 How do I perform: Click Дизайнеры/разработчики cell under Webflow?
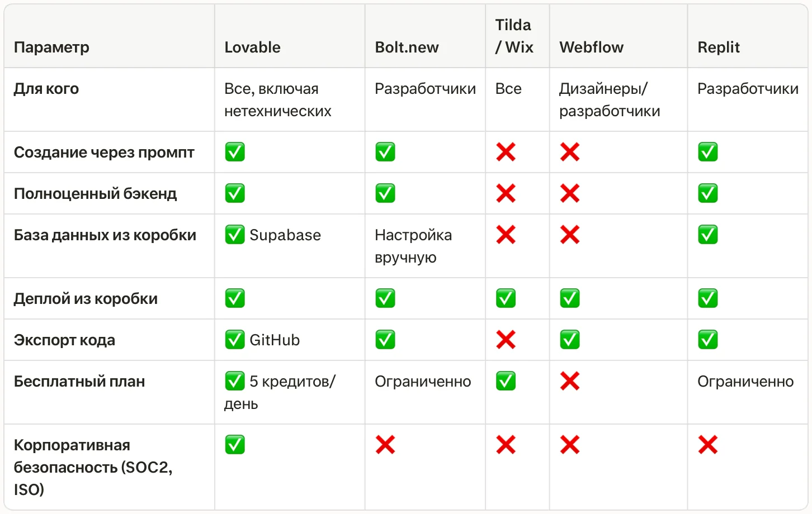pos(609,100)
